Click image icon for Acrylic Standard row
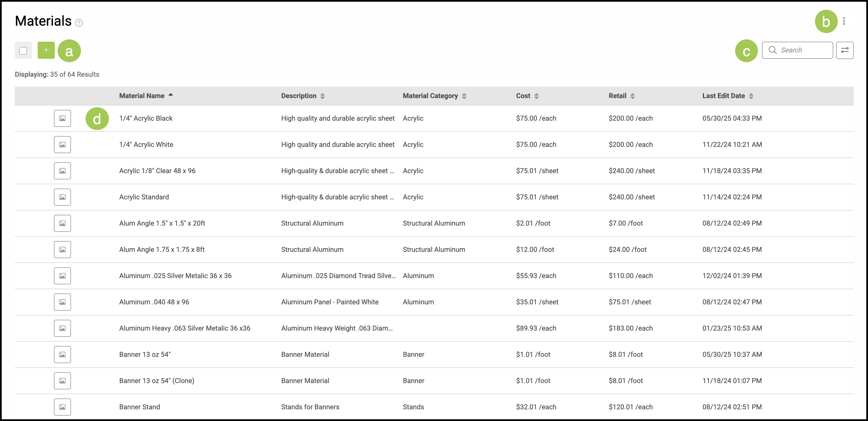The height and width of the screenshot is (421, 868). click(x=62, y=197)
